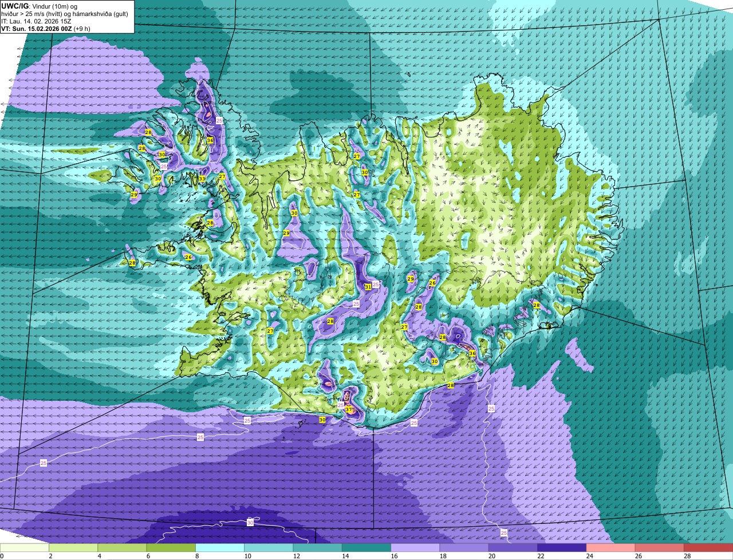Pick the 16–18 m/s pale lavender swatch
Viewport: 733px width, 560px height.
coord(415,547)
